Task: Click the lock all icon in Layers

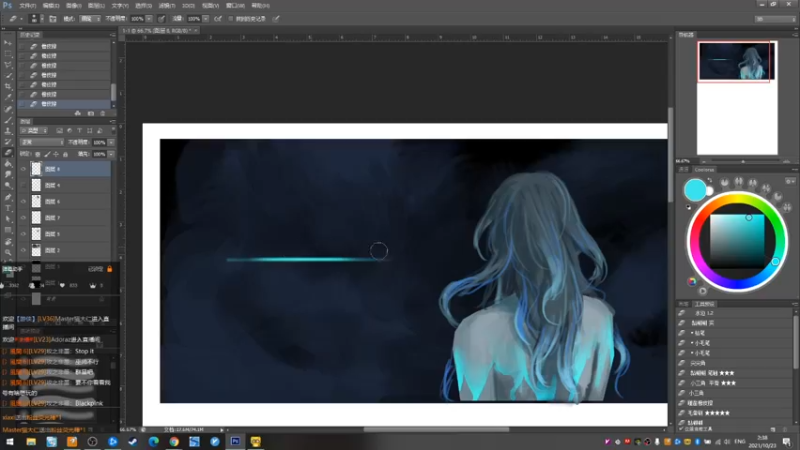Action: click(x=65, y=154)
